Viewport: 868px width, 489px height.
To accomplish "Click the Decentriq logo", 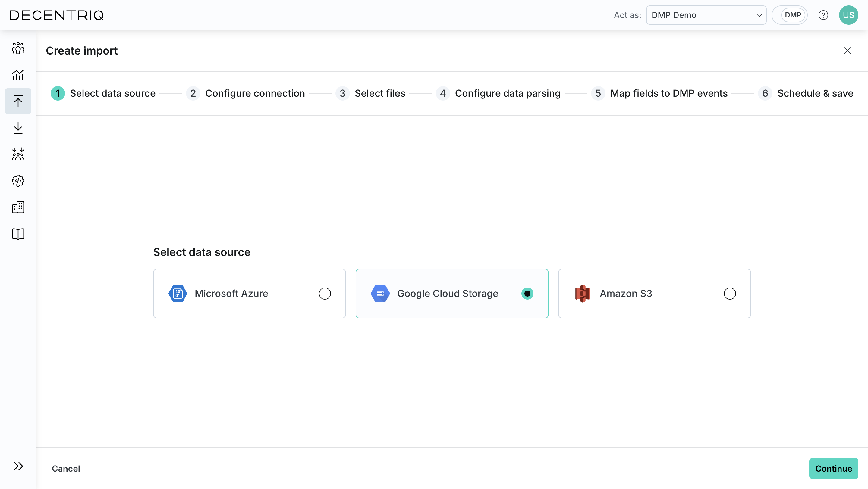I will tap(57, 15).
